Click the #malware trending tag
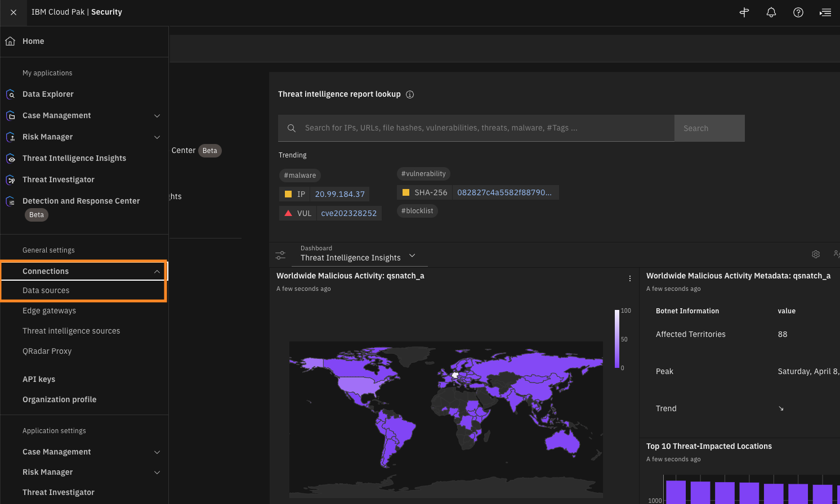Viewport: 840px width, 504px height. coord(300,175)
